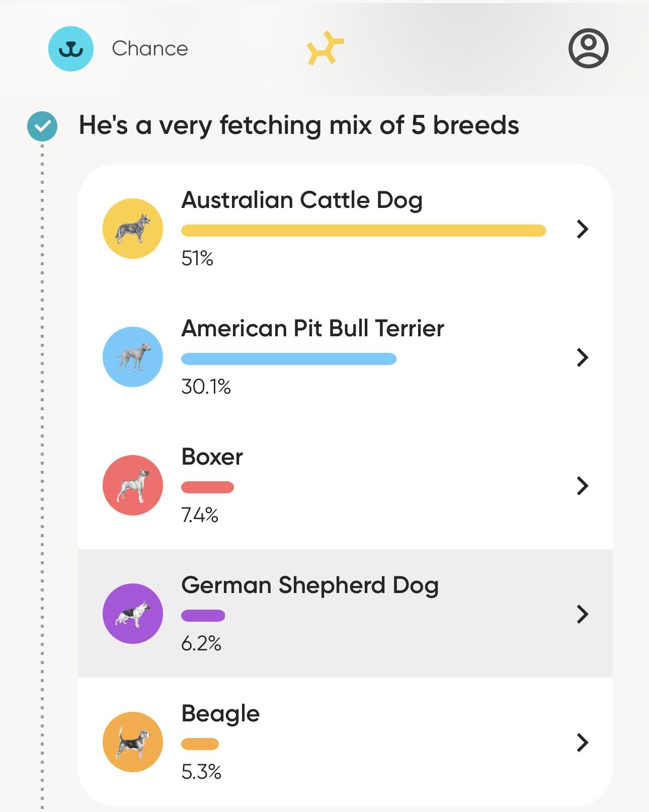Tap the orange Beagle breed icon
Screen dimensions: 649x812
click(133, 742)
